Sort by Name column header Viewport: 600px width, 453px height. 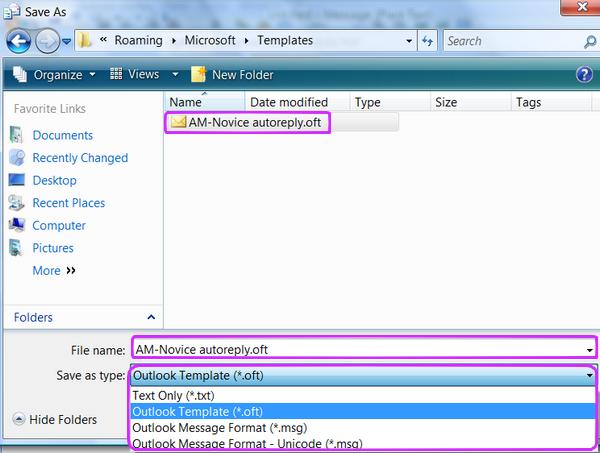(205, 102)
